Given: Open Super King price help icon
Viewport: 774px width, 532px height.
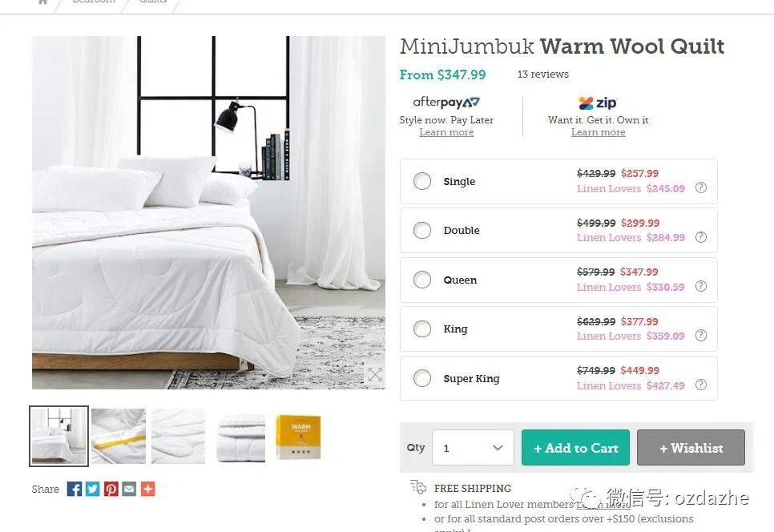Looking at the screenshot, I should 701,385.
